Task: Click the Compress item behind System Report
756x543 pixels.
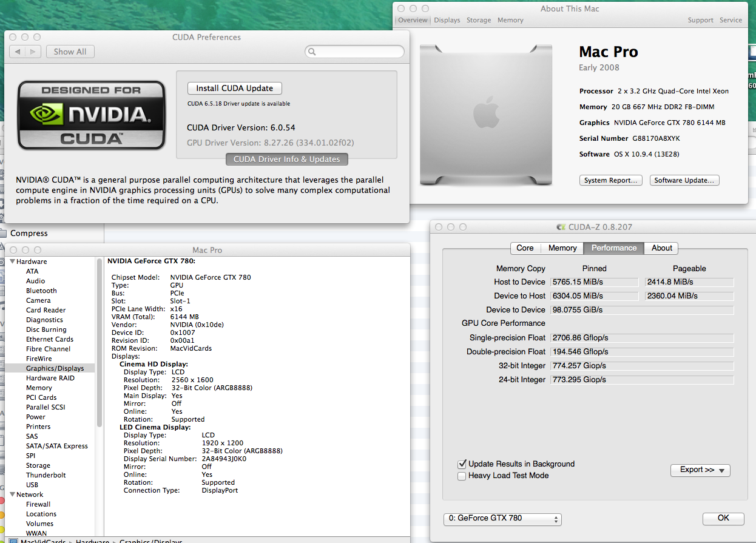Action: click(29, 234)
